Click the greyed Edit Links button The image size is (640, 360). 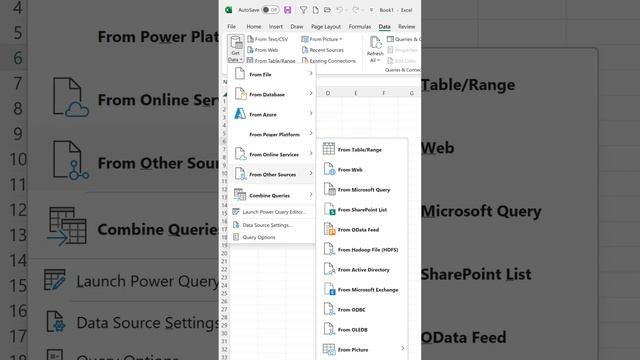(x=402, y=61)
